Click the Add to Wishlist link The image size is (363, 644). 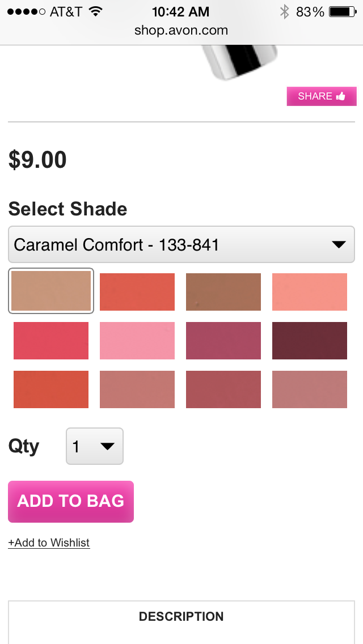(x=49, y=543)
